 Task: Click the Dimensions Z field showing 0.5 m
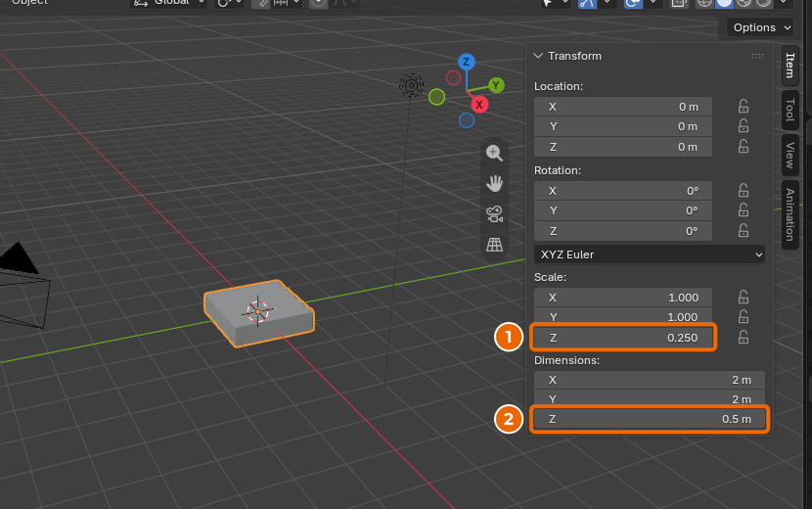pos(650,419)
